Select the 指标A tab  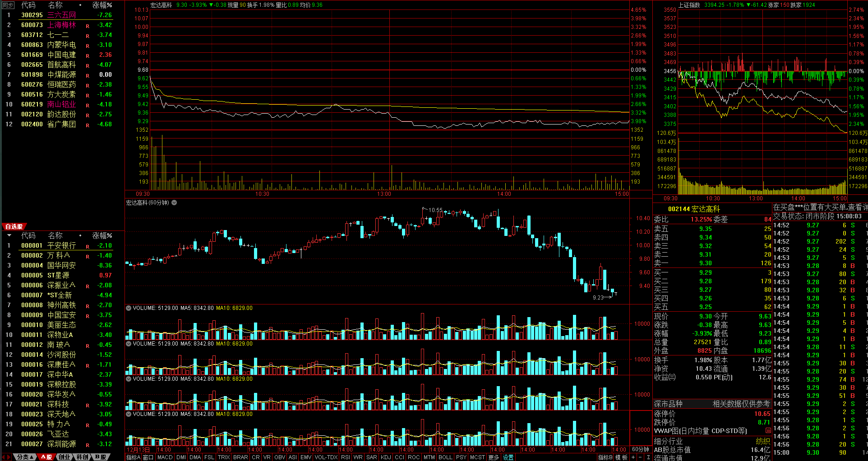pos(133,457)
